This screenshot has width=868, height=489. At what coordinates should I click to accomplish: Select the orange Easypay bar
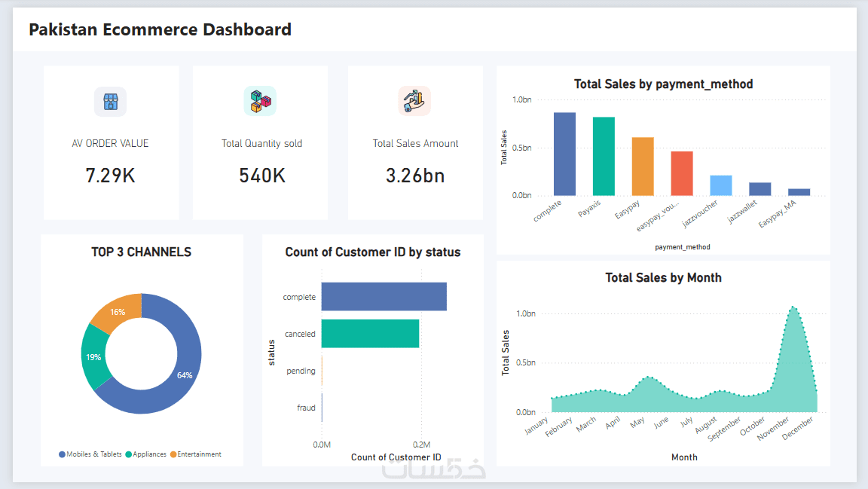coord(643,166)
